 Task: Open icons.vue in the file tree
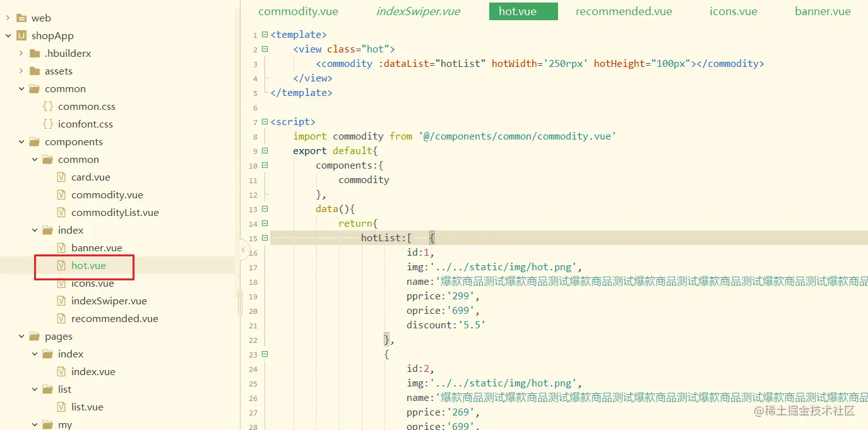click(x=92, y=284)
